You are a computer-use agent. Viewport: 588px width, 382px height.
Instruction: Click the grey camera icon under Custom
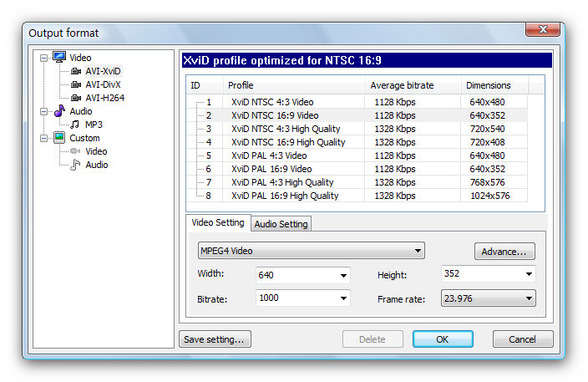pos(75,151)
